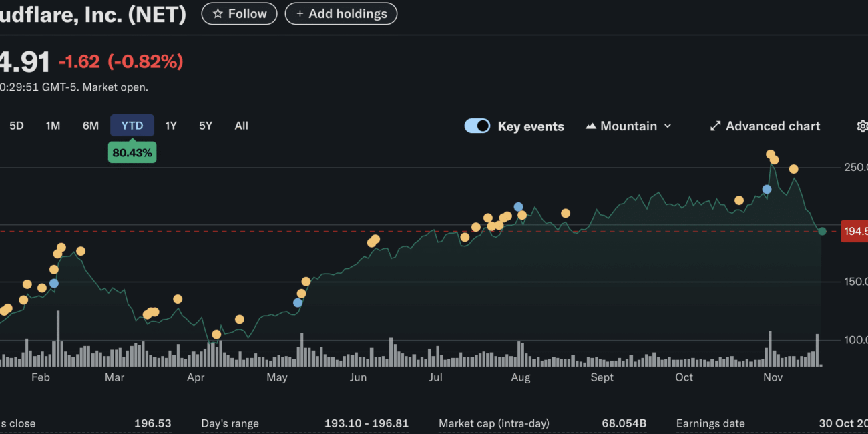Screen dimensions: 868x434
Task: Click the blue event marker in February
Action: (x=54, y=284)
